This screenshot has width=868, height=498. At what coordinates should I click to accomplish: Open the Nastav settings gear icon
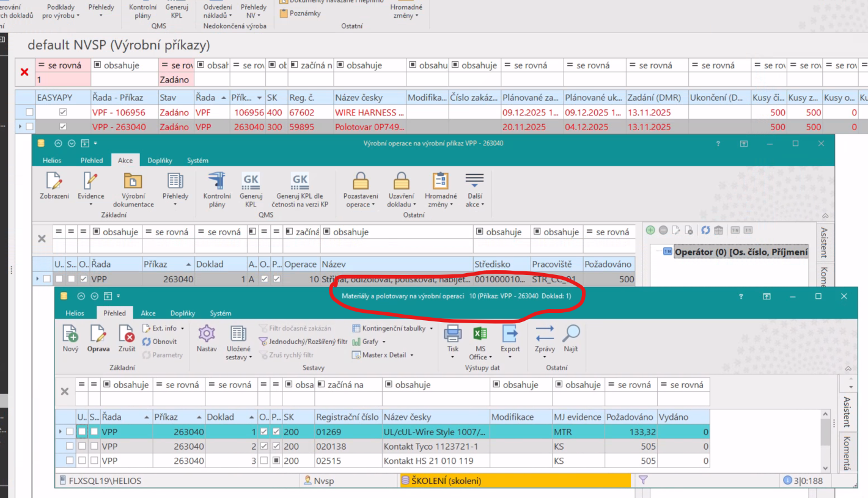(x=207, y=334)
